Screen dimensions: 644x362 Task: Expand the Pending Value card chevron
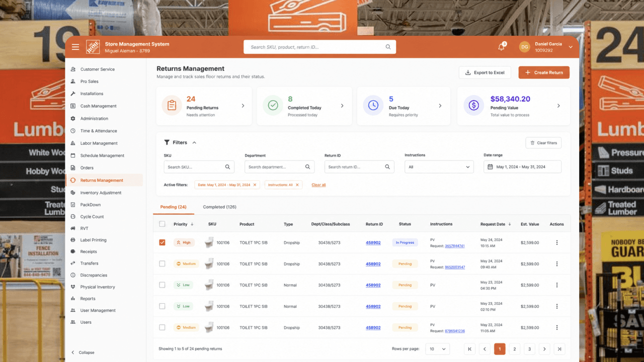[558, 106]
